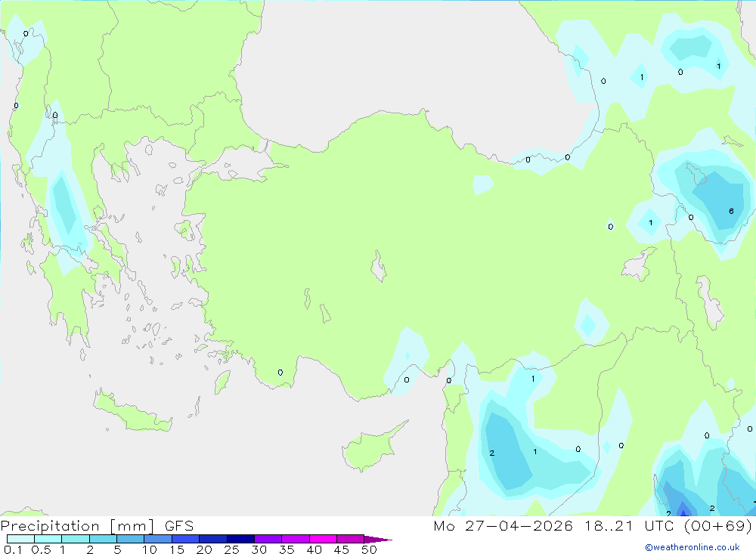Click the 25–30 mm dark blue swatch
Image resolution: width=756 pixels, height=554 pixels.
pyautogui.click(x=240, y=539)
